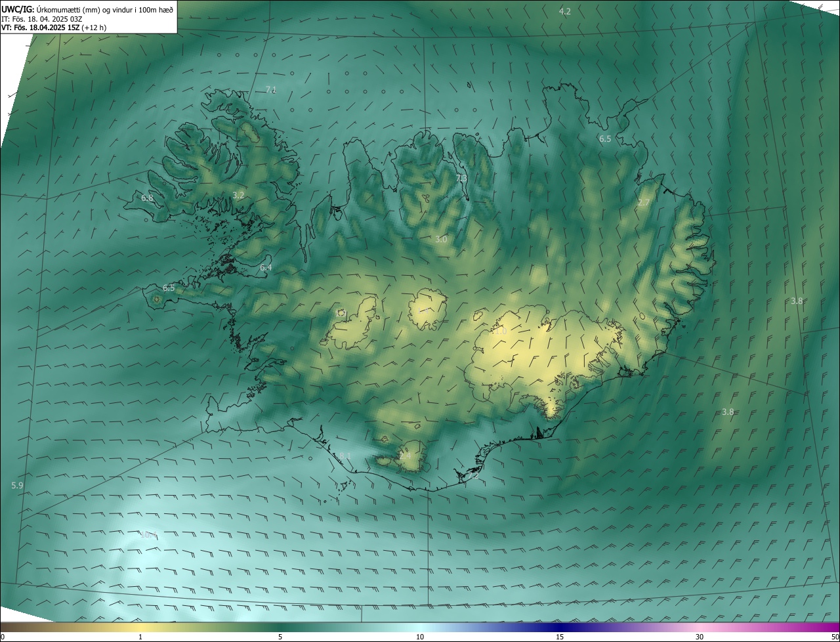Click the 8.1 value label on south coast
The height and width of the screenshot is (642, 840).
(x=345, y=456)
